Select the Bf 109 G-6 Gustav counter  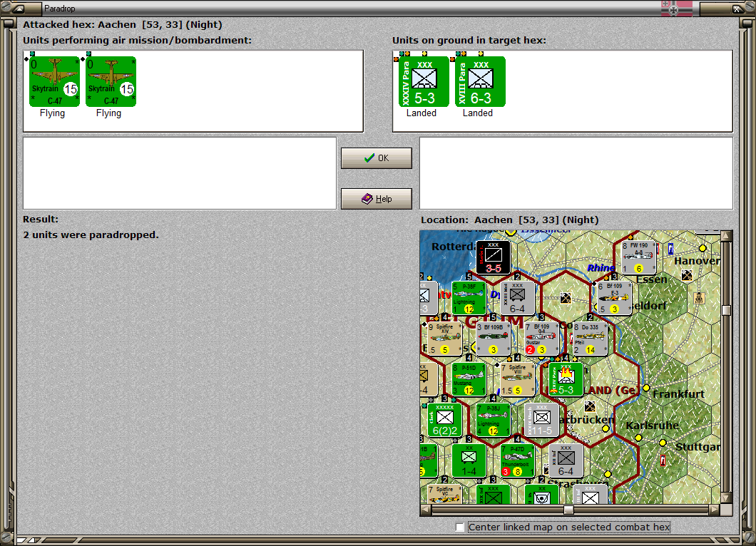click(x=541, y=339)
